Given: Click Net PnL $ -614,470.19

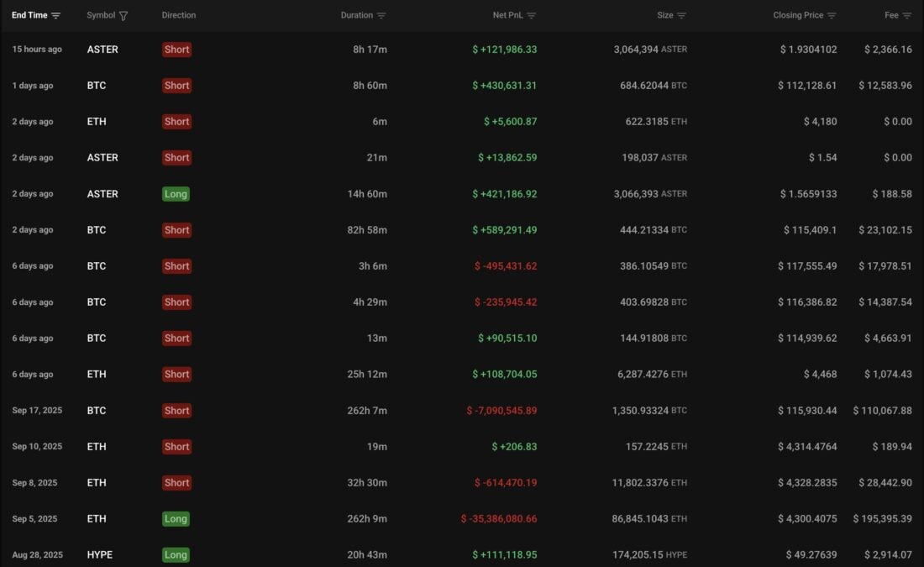Looking at the screenshot, I should [506, 483].
